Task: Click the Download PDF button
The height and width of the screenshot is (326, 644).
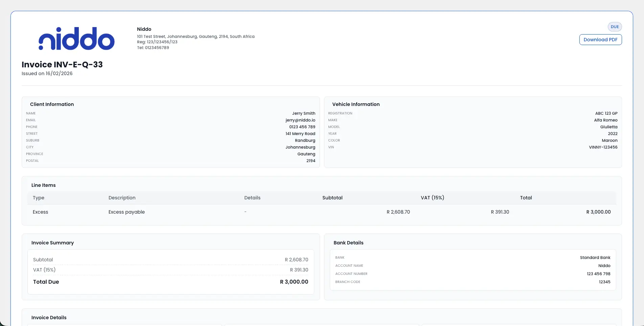Action: tap(600, 40)
